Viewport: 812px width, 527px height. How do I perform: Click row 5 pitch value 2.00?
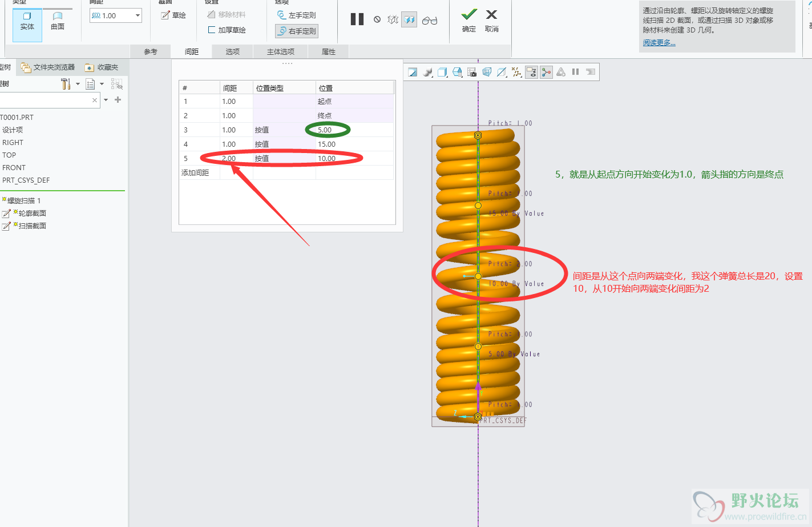click(x=229, y=158)
